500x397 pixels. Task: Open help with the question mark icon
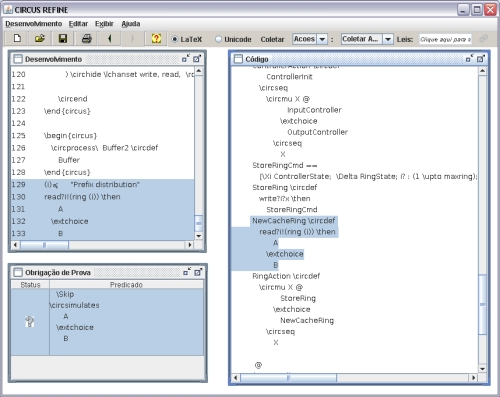(156, 39)
